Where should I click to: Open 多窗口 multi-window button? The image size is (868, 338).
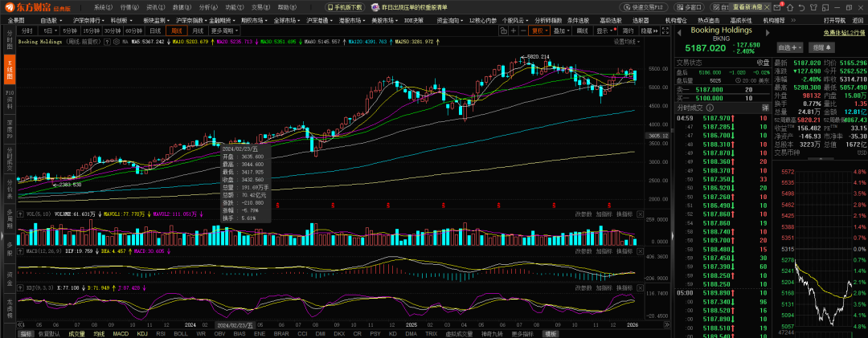(x=689, y=7)
